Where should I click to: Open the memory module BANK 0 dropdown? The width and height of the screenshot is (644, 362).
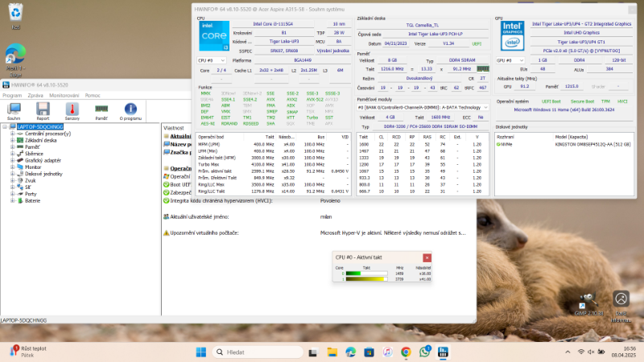(423, 108)
